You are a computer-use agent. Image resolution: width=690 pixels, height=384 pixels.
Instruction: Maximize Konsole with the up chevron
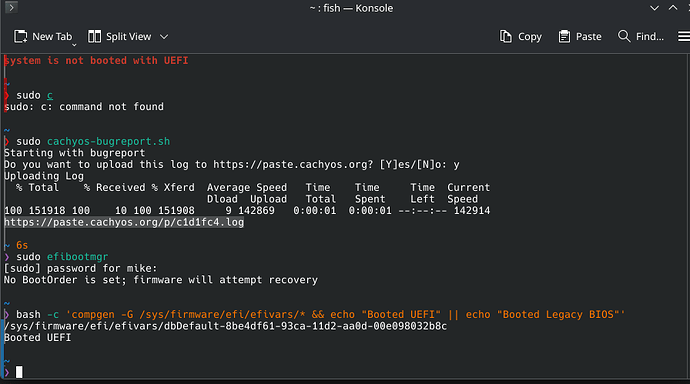tap(673, 8)
